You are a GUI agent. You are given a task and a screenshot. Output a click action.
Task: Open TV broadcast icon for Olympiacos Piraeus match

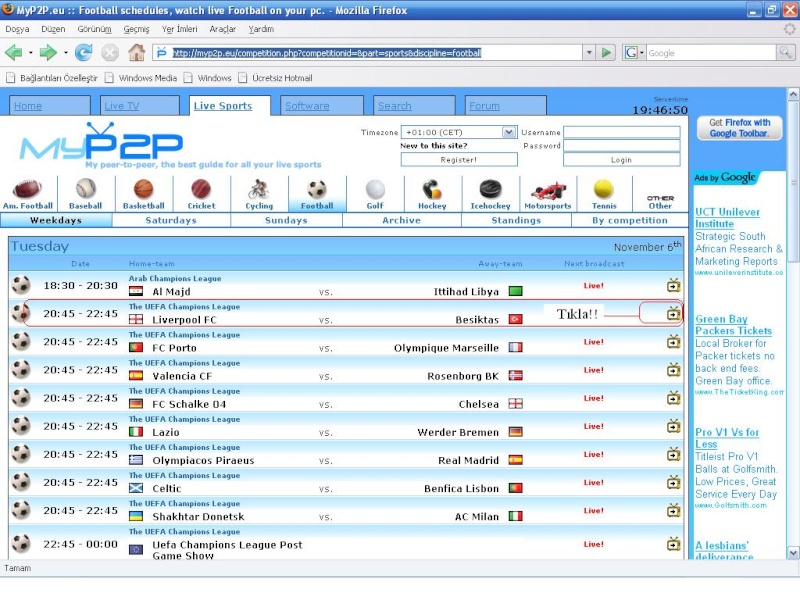click(673, 453)
